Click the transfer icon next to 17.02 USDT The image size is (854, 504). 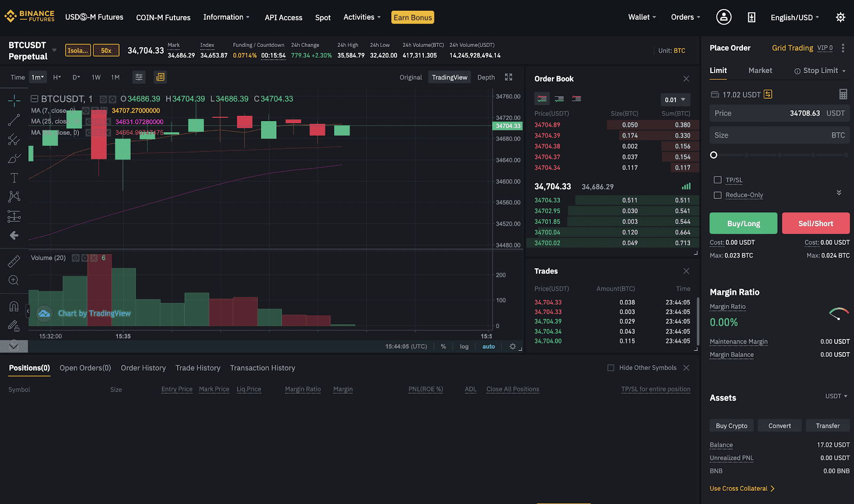point(768,94)
